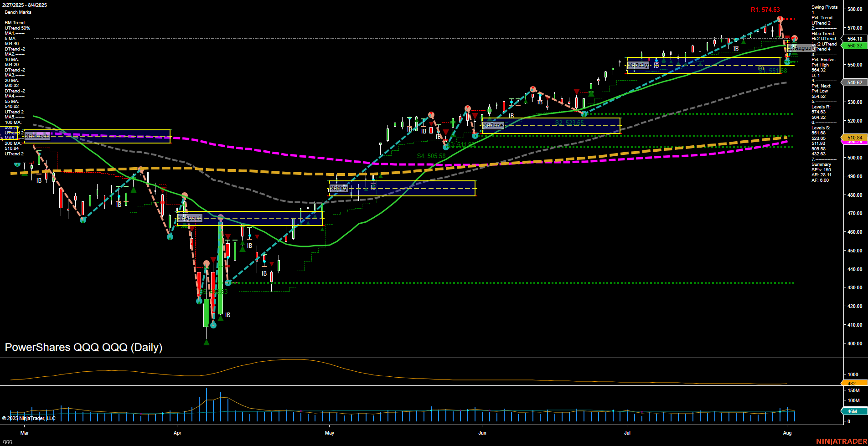Click the 46M volume marker
868x446 pixels.
coord(852,411)
